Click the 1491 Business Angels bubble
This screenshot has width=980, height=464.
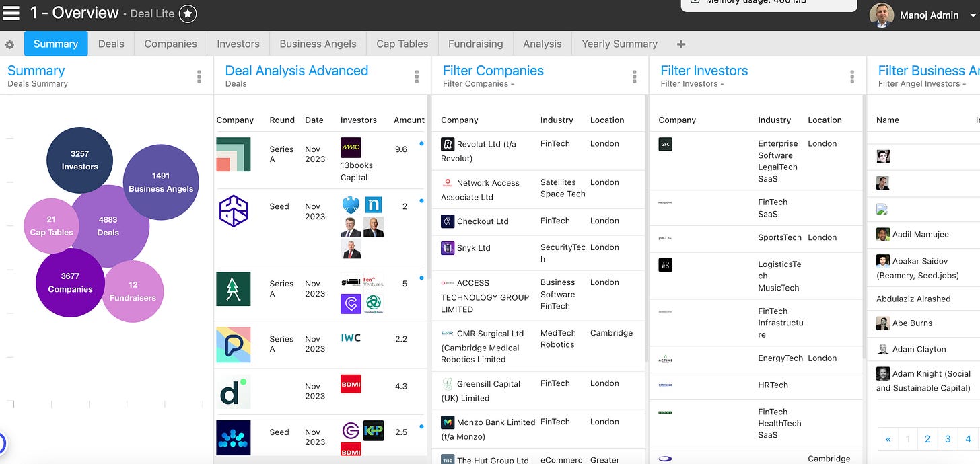(x=161, y=182)
